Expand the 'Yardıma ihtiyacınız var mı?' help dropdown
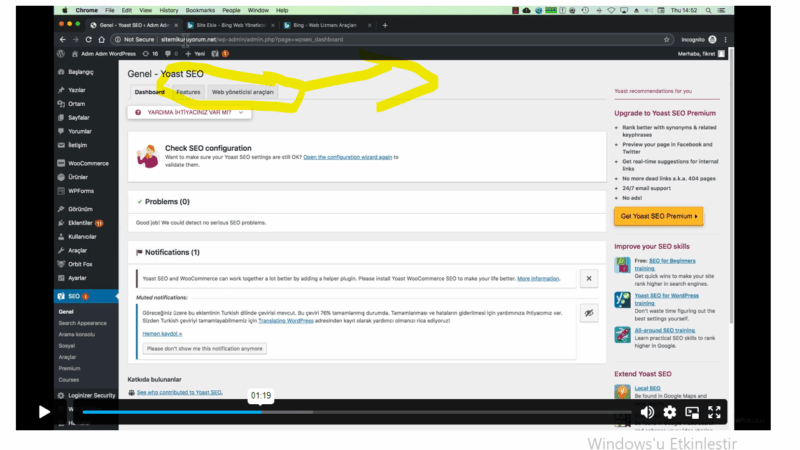 (189, 112)
